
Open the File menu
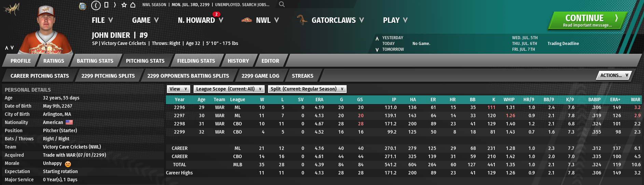102,20
